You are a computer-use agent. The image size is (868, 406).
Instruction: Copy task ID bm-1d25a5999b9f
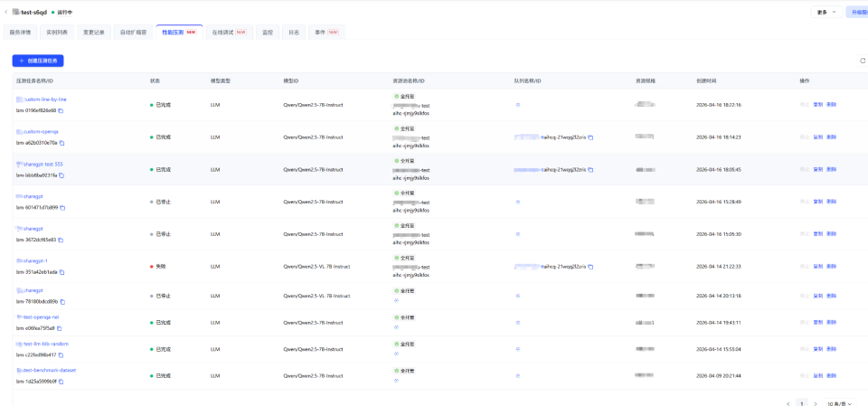point(61,382)
